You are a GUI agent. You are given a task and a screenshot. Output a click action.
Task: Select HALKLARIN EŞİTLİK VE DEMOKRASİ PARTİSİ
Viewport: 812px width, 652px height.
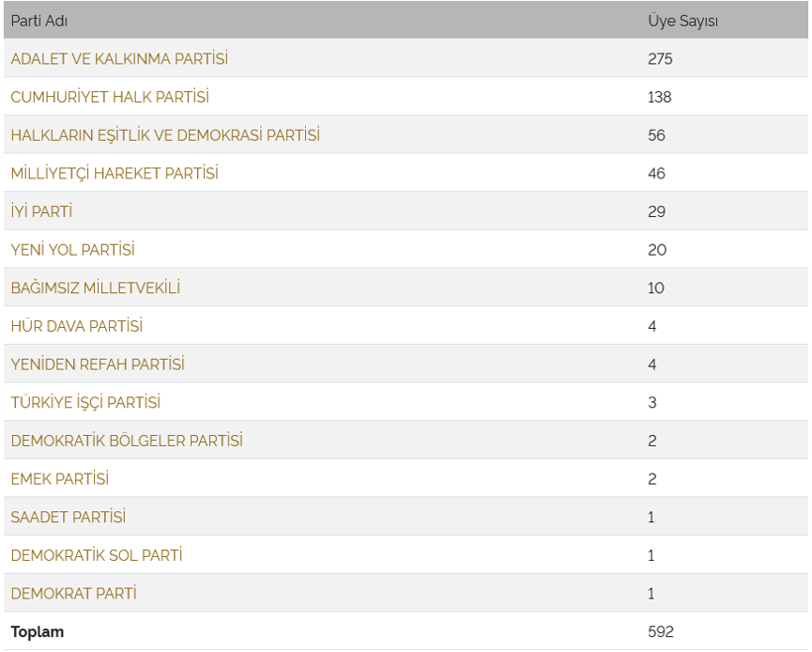pyautogui.click(x=165, y=136)
